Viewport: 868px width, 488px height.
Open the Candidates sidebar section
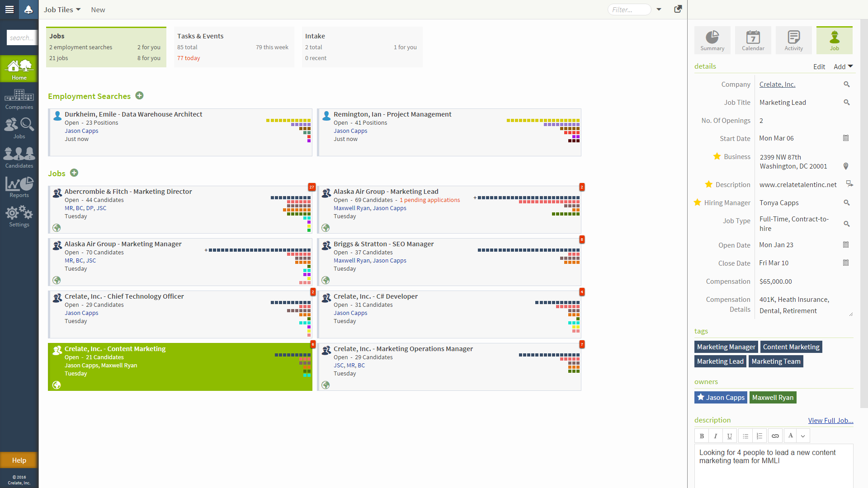(19, 158)
